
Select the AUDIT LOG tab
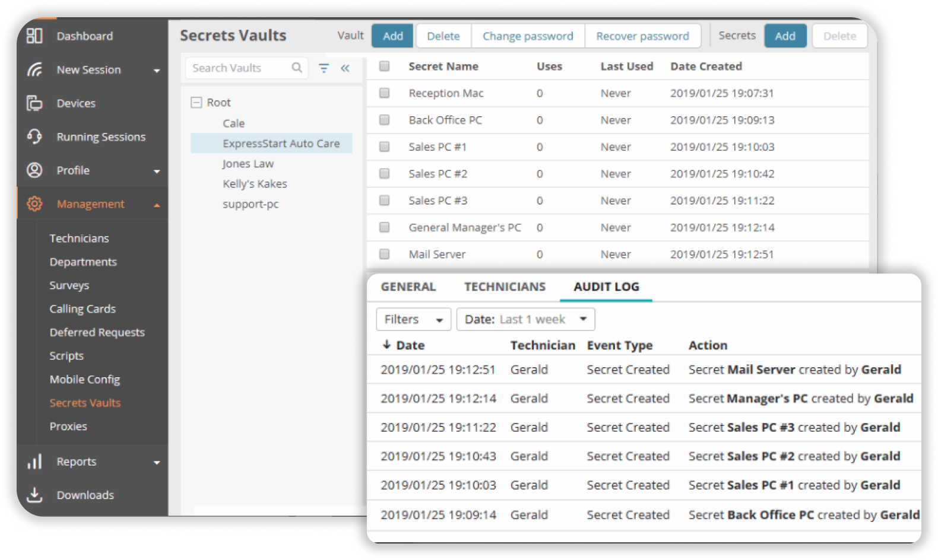tap(606, 287)
